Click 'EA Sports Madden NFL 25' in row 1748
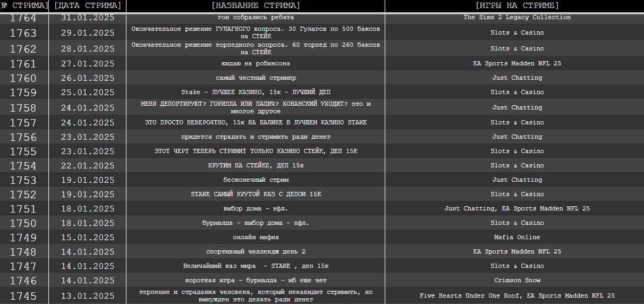Screen dimensions: 644x304 coord(517,252)
